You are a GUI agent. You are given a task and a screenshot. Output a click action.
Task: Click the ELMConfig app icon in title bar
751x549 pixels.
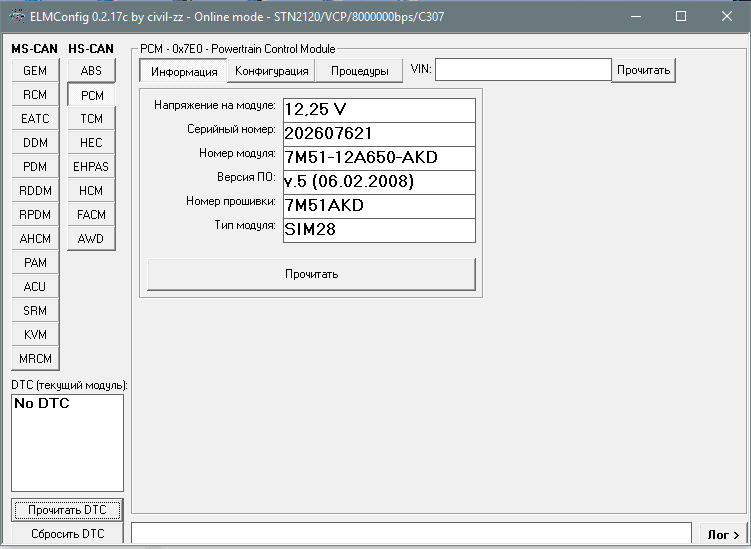coord(17,16)
